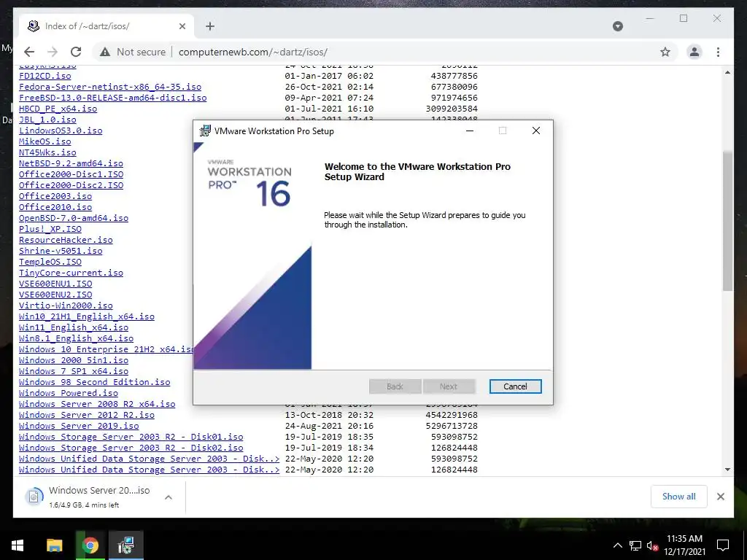747x560 pixels.
Task: Close the Chrome downloads bar
Action: 720,497
